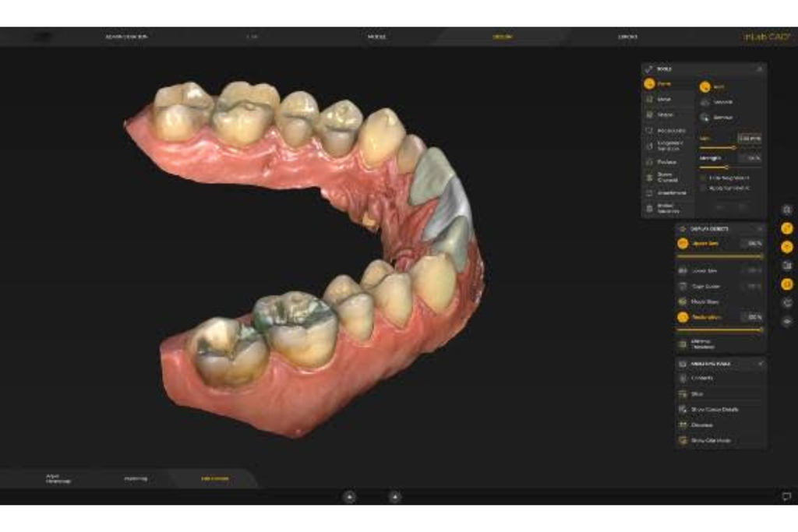Open the Biogeneric Variation tool
This screenshot has width=798, height=532.
pyautogui.click(x=667, y=146)
